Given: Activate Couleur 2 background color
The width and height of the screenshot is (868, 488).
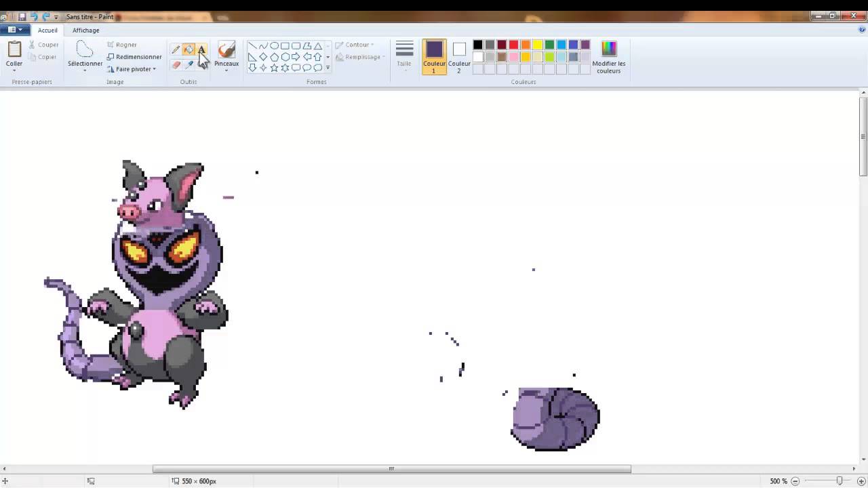Looking at the screenshot, I should [459, 57].
